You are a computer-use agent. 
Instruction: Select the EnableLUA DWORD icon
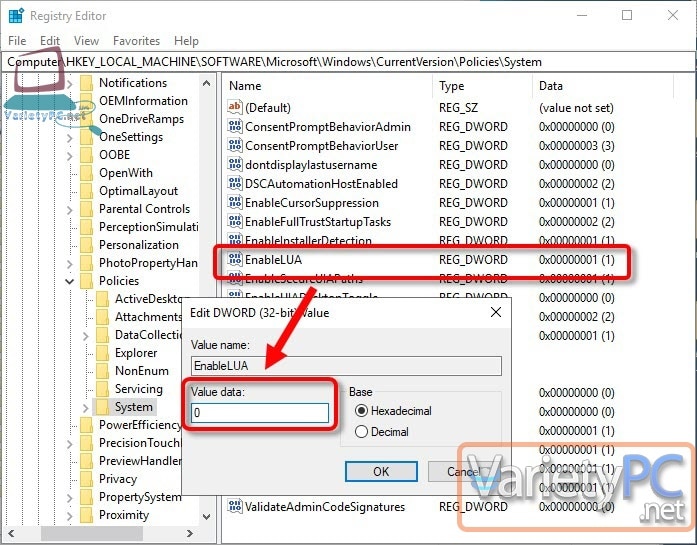tap(235, 259)
